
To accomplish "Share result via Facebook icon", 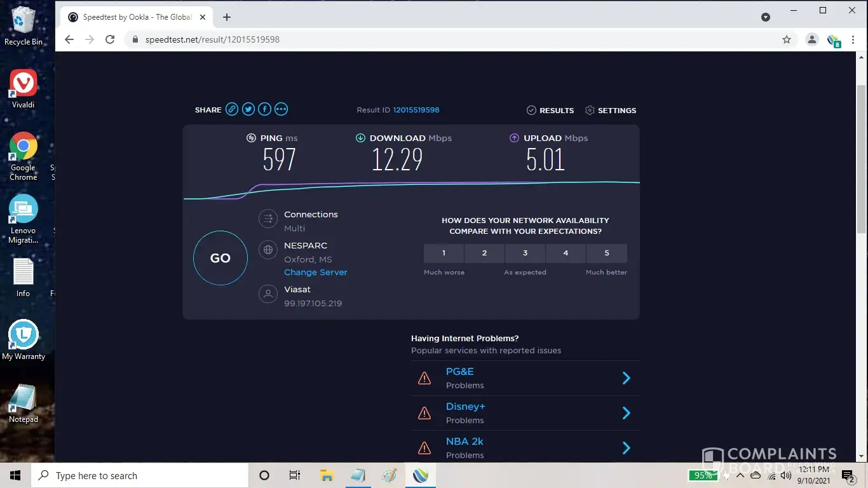I will click(x=264, y=109).
